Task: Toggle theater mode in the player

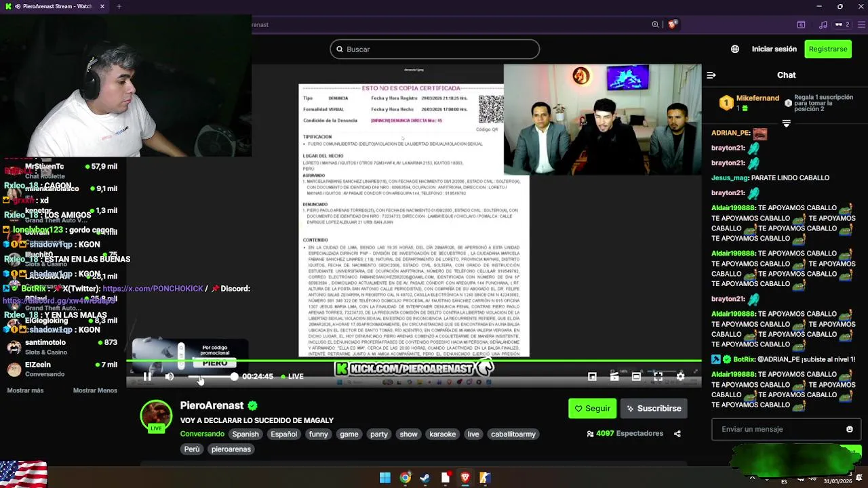Action: coord(636,376)
